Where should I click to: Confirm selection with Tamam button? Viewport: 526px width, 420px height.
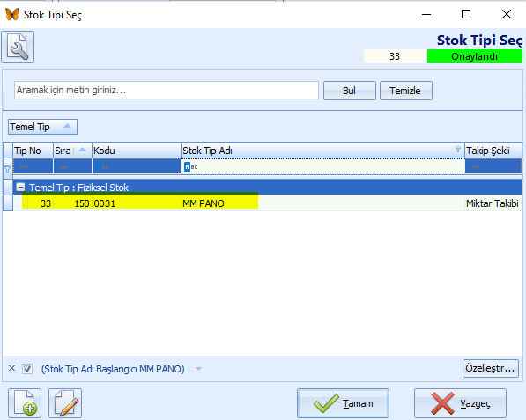pyautogui.click(x=343, y=403)
